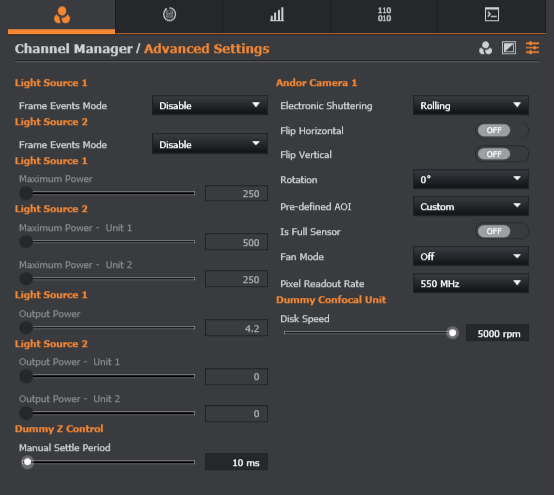Toggle Flip Horizontal switch
Image resolution: width=555 pixels, height=495 pixels.
(502, 130)
